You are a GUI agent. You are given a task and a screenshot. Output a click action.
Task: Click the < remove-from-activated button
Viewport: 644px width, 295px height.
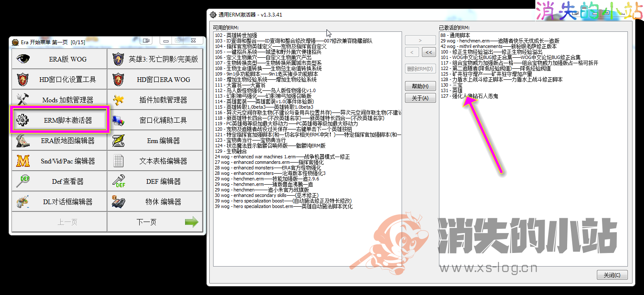[x=412, y=52]
